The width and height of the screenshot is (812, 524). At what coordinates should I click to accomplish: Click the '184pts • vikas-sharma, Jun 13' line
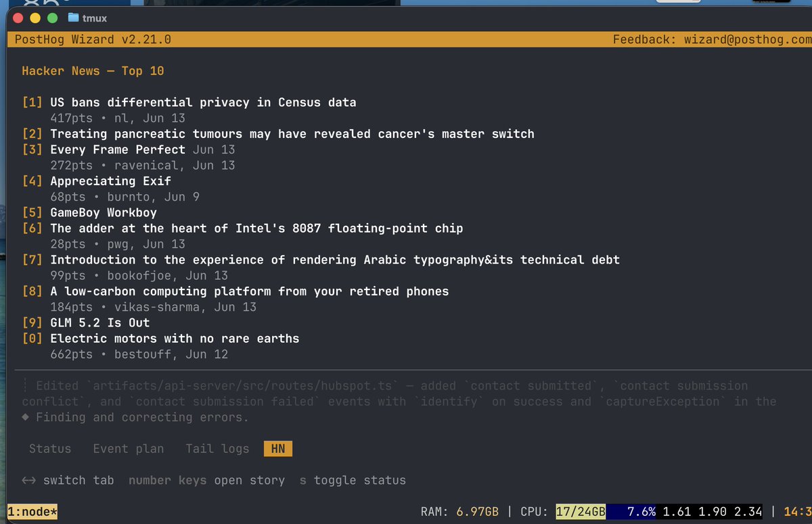tap(154, 307)
